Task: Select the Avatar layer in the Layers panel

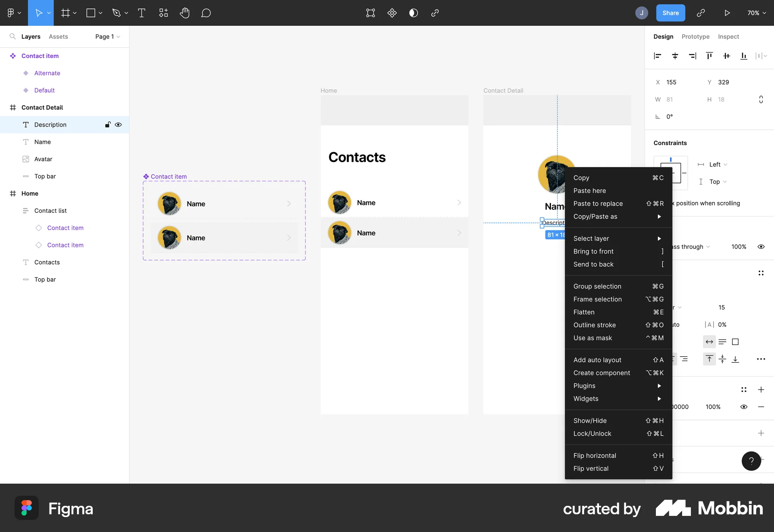Action: 43,159
